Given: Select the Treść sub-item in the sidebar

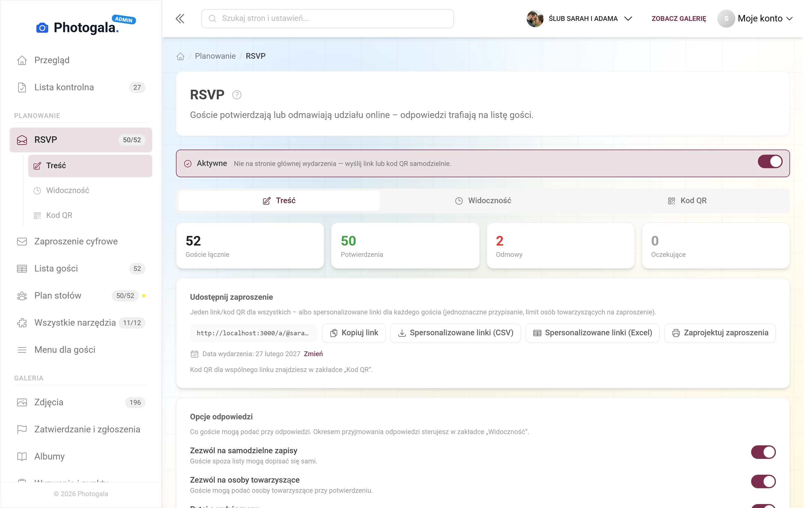Looking at the screenshot, I should 90,166.
